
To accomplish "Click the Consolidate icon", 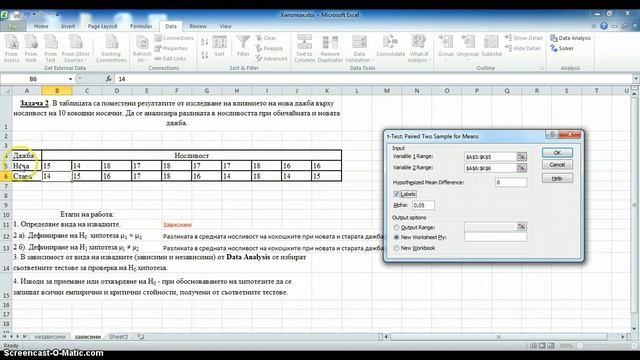I will [390, 46].
